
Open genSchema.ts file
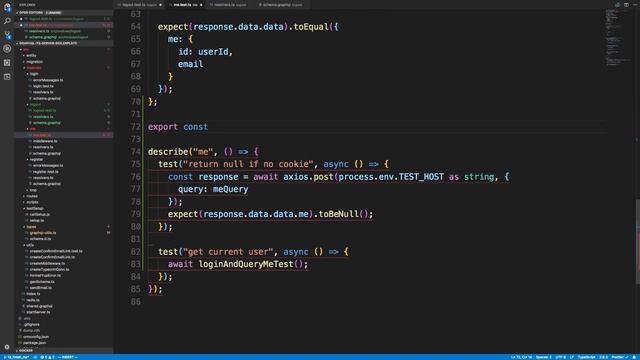pyautogui.click(x=42, y=282)
